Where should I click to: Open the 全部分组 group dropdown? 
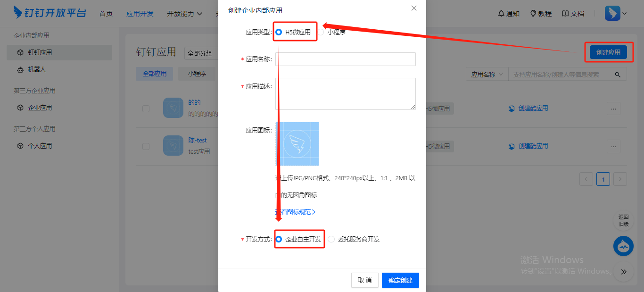coord(201,53)
